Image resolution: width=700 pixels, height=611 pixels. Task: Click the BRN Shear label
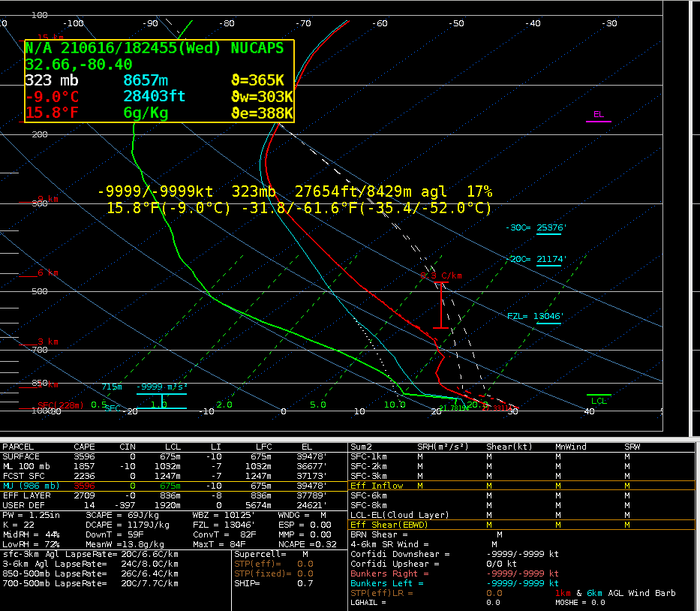point(379,534)
